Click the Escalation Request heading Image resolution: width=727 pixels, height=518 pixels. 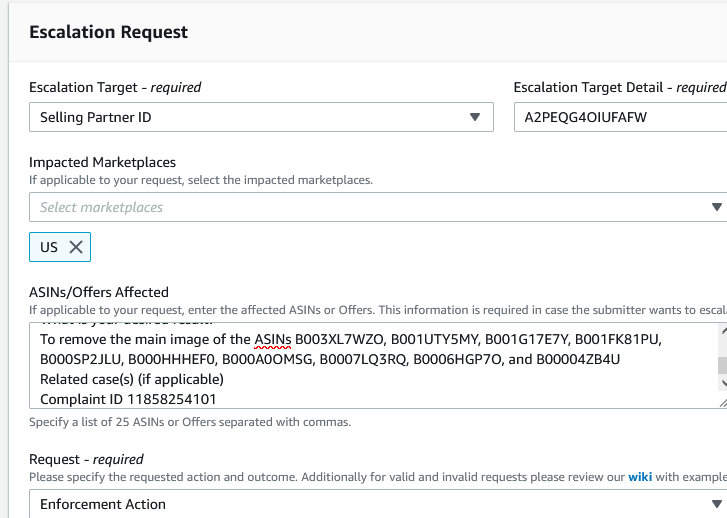pyautogui.click(x=108, y=32)
